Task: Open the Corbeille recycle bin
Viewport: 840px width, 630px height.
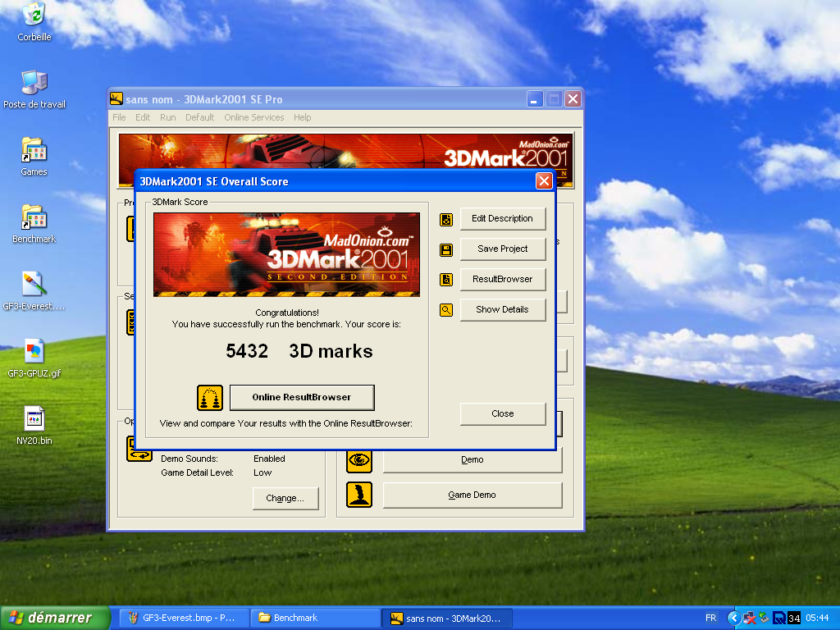Action: 34,16
